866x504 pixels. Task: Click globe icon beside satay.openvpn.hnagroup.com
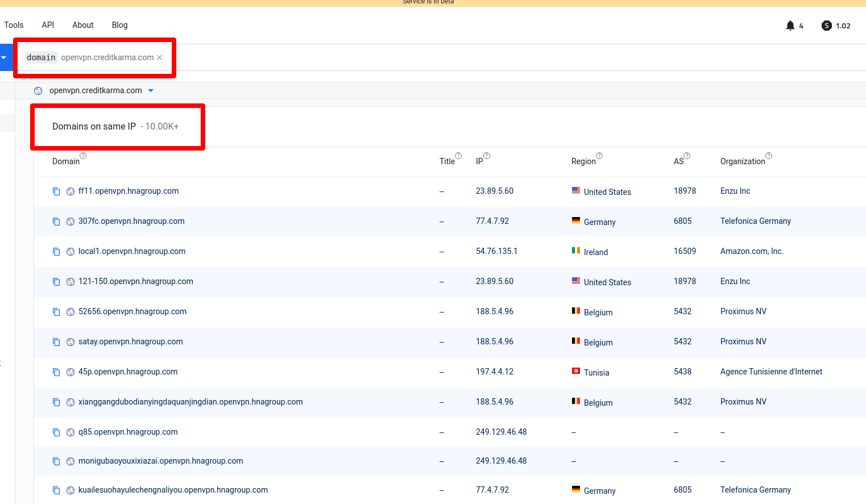(x=71, y=342)
